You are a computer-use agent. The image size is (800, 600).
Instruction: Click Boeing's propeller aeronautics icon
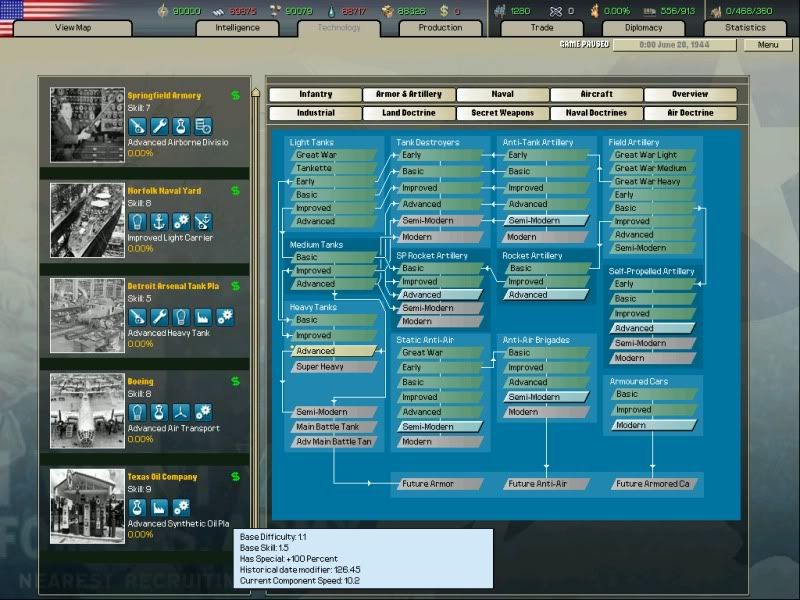click(x=181, y=412)
